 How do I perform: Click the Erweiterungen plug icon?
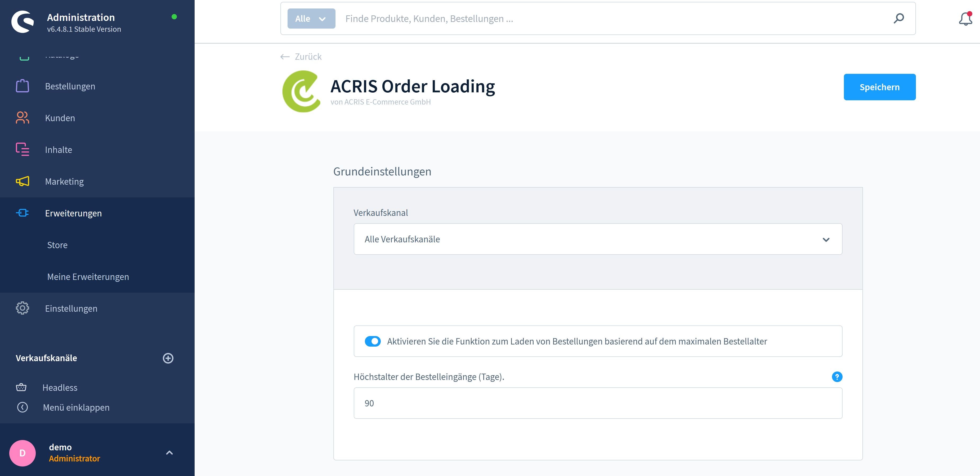(x=23, y=213)
